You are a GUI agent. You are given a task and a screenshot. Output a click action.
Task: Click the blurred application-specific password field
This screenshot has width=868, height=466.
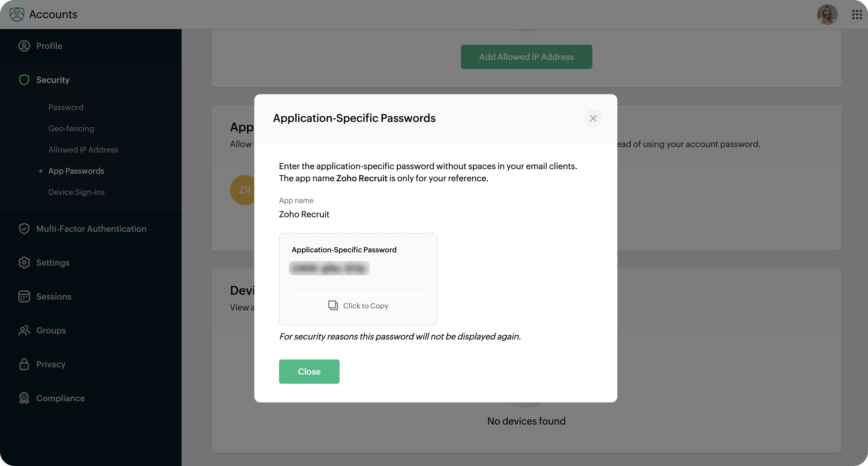coord(329,268)
